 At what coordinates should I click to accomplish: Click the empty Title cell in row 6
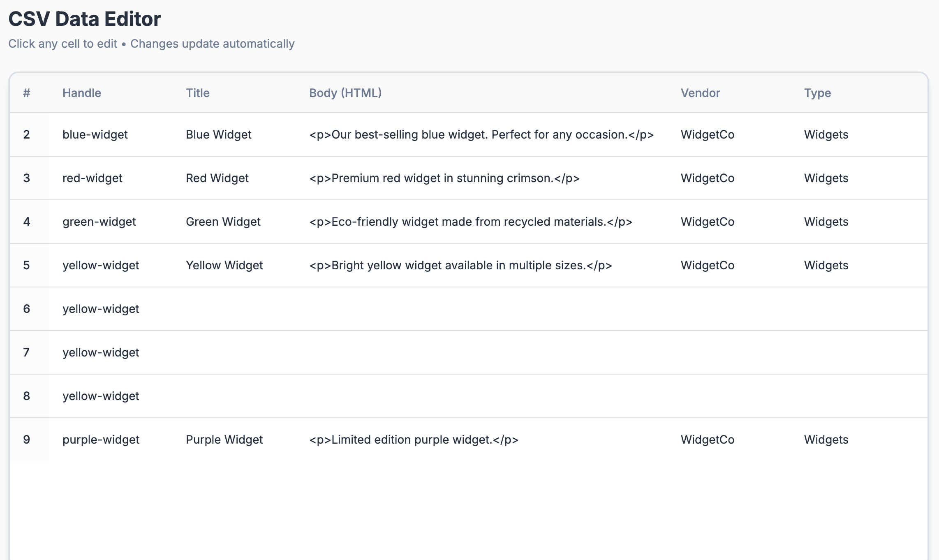coord(238,309)
